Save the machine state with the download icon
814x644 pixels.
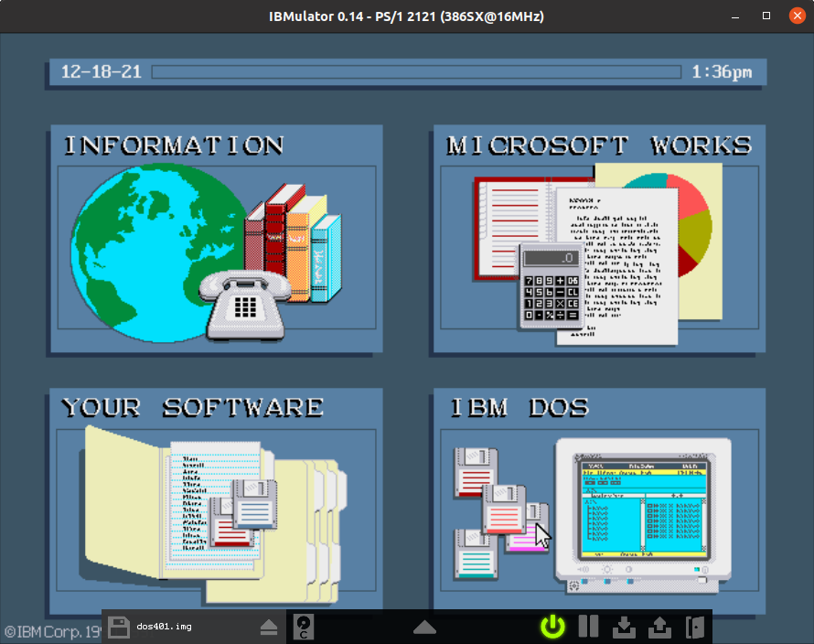[x=624, y=627]
